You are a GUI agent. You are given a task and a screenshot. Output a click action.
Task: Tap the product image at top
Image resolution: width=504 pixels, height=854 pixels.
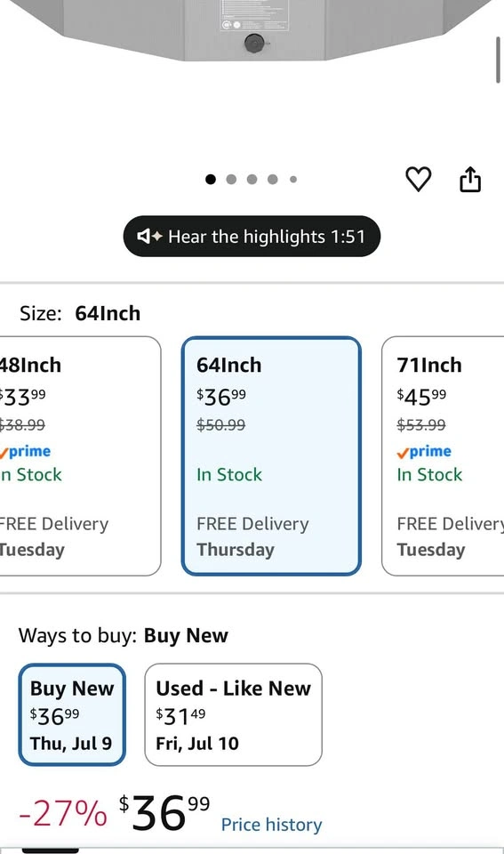click(252, 30)
